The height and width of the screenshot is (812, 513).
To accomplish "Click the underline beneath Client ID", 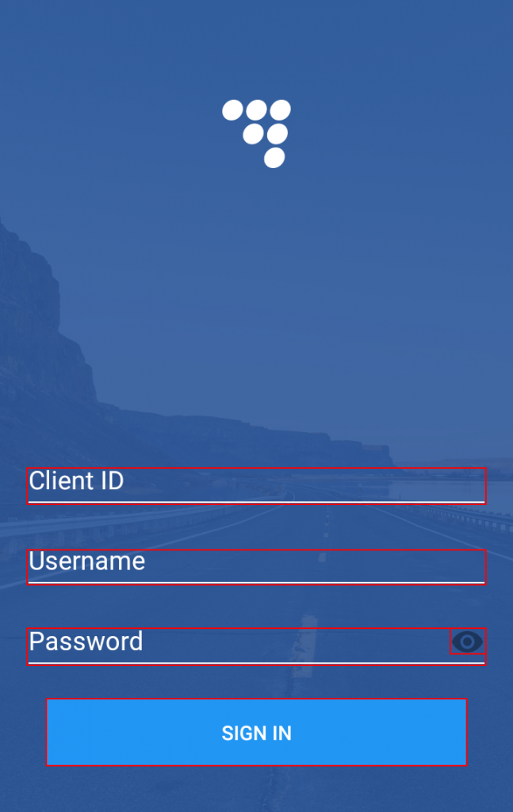I will point(256,502).
